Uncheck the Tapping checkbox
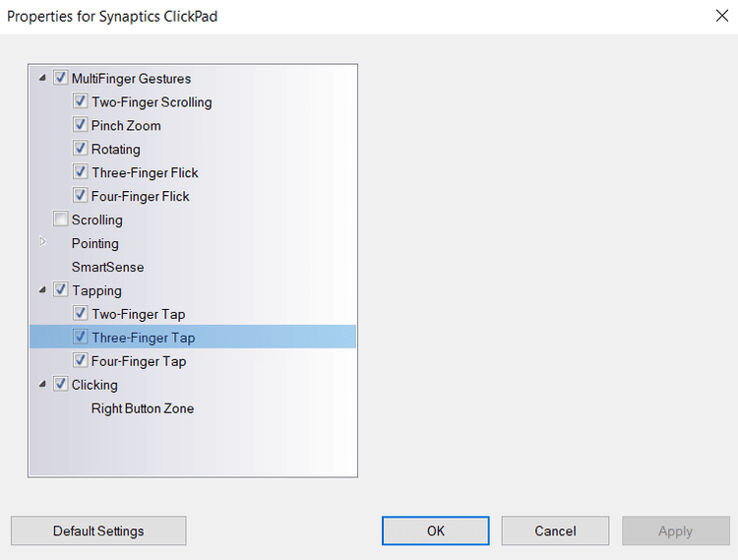The width and height of the screenshot is (738, 560). 60,289
